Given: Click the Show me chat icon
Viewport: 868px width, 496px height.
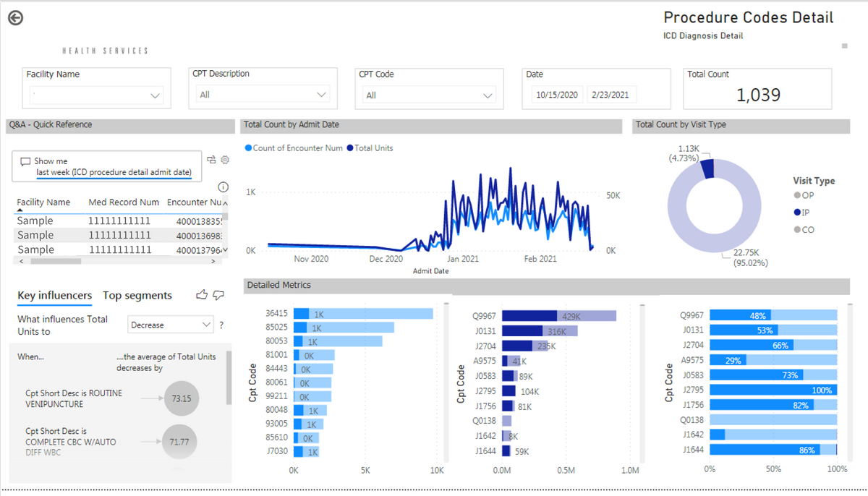Looking at the screenshot, I should tap(25, 161).
